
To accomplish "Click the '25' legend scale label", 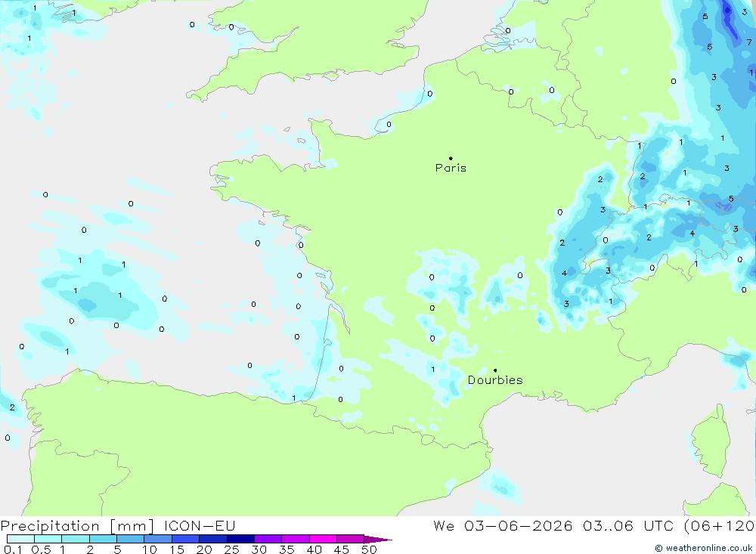I will [232, 549].
